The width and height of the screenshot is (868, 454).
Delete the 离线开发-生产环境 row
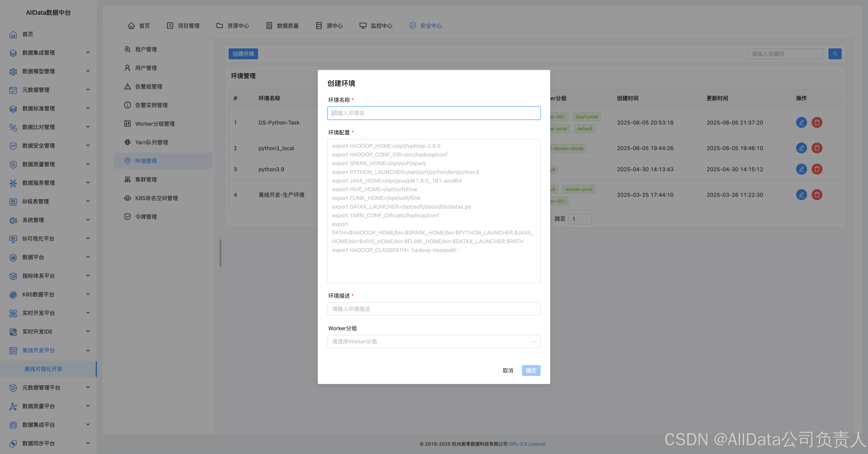pos(817,195)
